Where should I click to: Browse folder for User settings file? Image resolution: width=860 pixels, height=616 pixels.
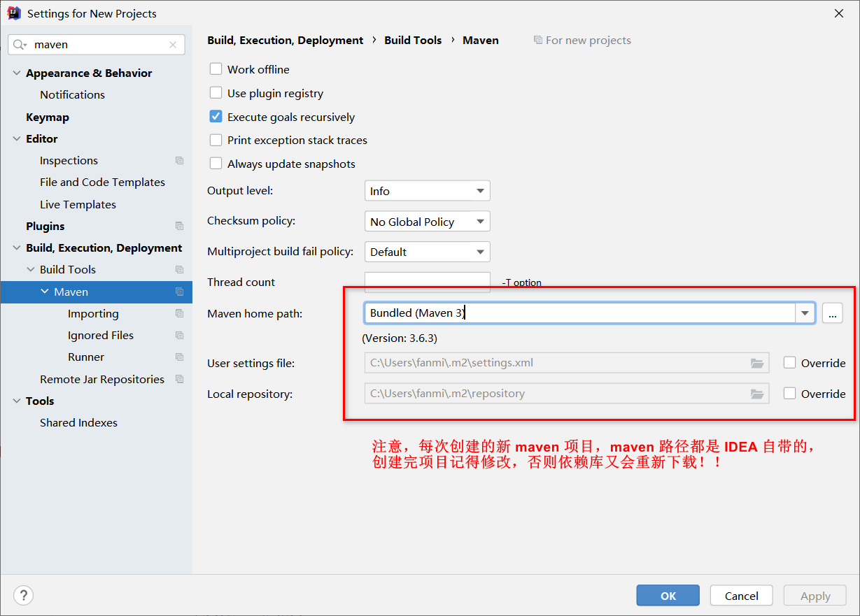point(757,363)
